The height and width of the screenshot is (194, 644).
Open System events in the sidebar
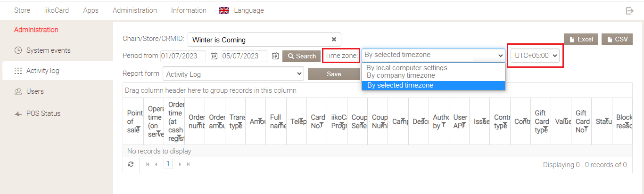(x=48, y=50)
